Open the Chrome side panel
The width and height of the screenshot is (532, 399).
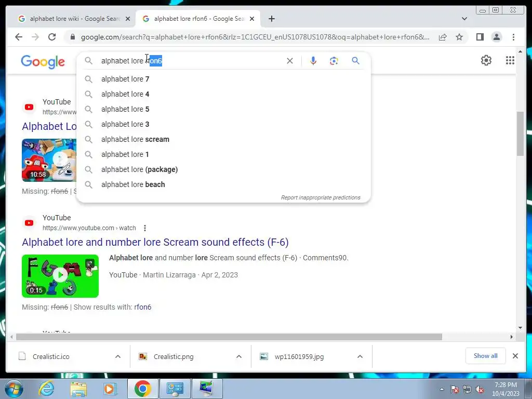point(480,37)
